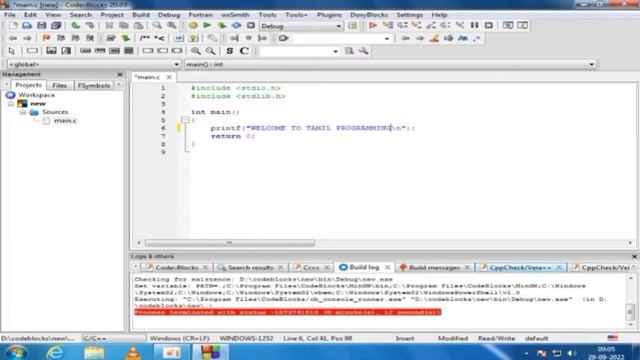The width and height of the screenshot is (640, 360).
Task: Zoom in on the editor
Action: click(196, 51)
